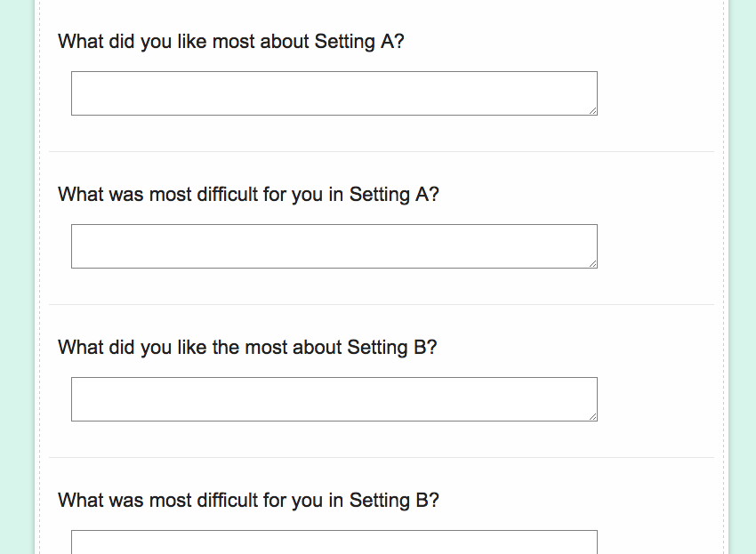Click the "like most about Setting A" answer box
Screen dimensions: 756x554
click(x=334, y=93)
